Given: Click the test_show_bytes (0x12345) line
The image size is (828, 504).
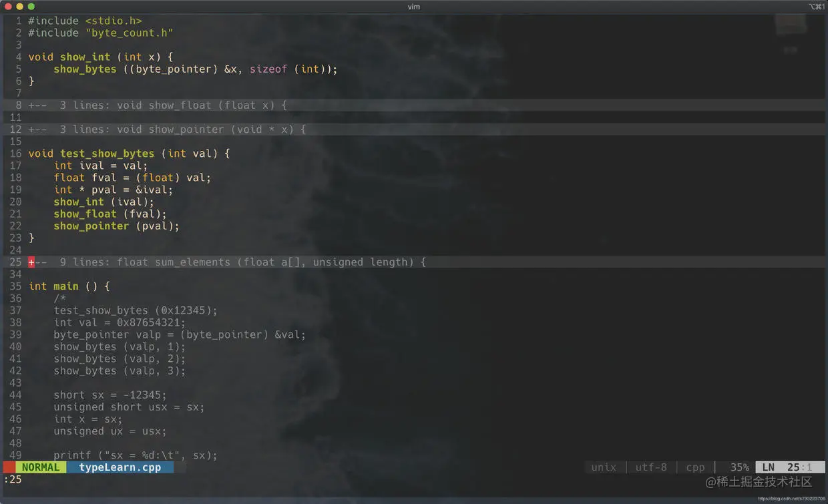Looking at the screenshot, I should click(x=136, y=310).
